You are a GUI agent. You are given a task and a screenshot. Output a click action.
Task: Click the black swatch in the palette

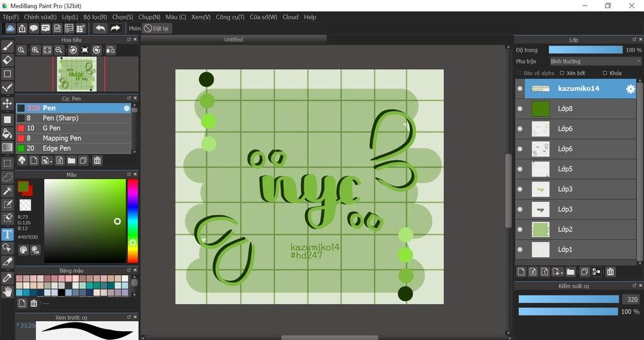click(x=61, y=292)
